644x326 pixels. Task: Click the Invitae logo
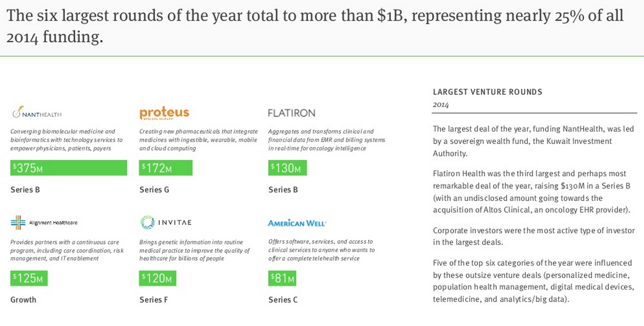166,222
